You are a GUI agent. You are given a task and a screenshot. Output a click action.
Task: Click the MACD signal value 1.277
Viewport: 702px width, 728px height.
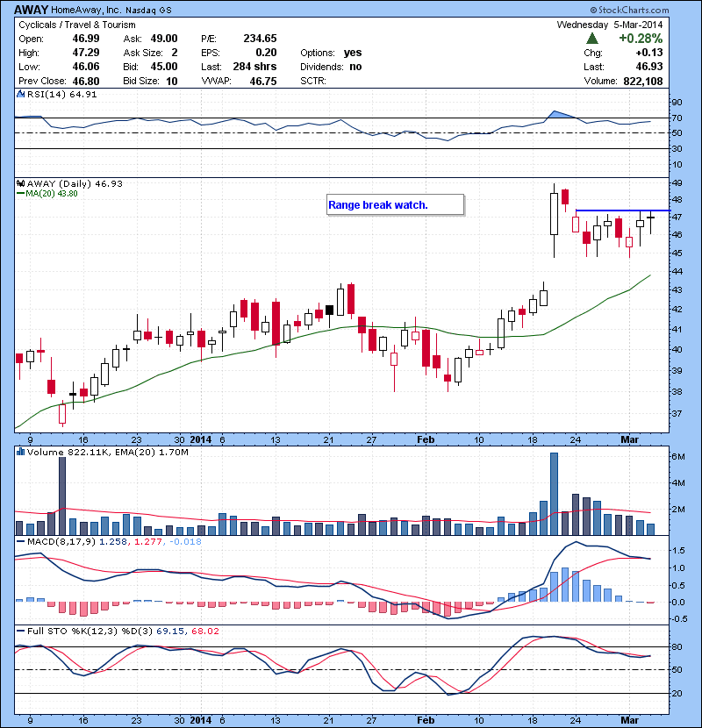(x=148, y=541)
